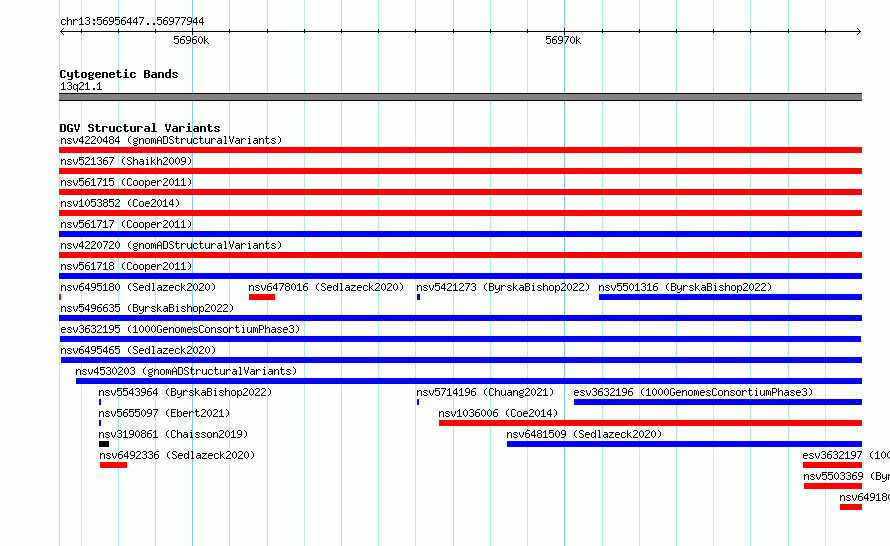This screenshot has height=546, width=890.
Task: Click the blue bar of nsv5496635
Action: [460, 318]
